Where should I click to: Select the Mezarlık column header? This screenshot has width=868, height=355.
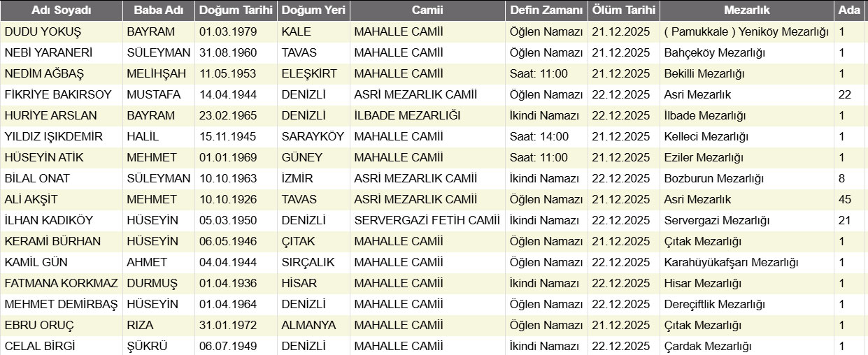pos(746,10)
